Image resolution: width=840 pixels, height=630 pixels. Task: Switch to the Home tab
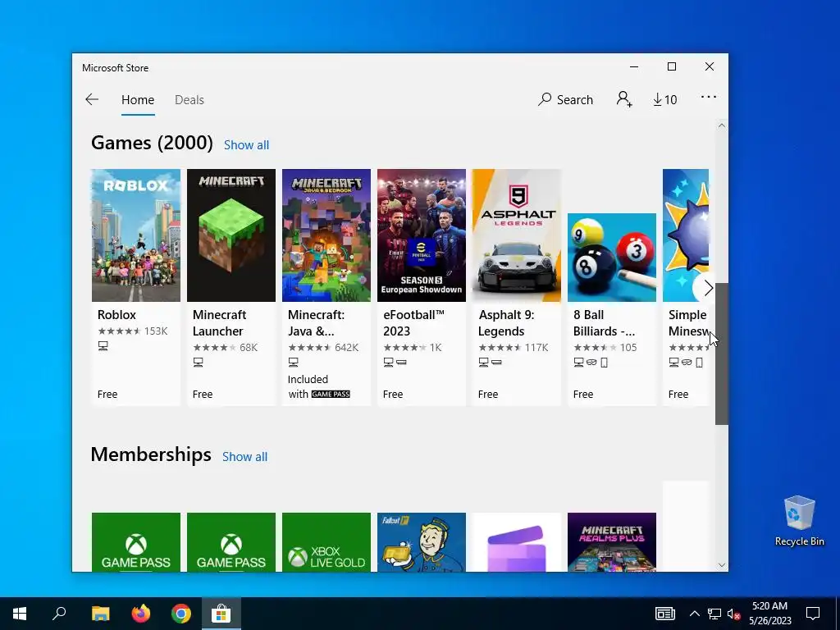(138, 99)
